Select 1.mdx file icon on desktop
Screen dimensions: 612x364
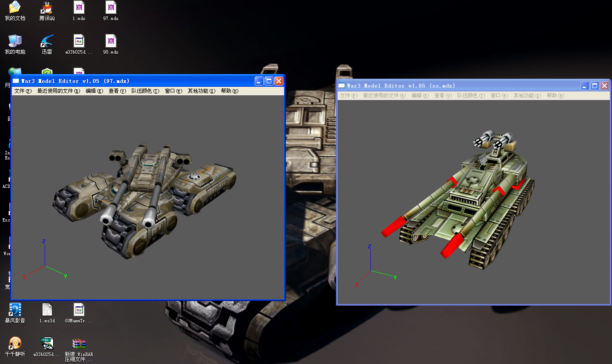[79, 11]
